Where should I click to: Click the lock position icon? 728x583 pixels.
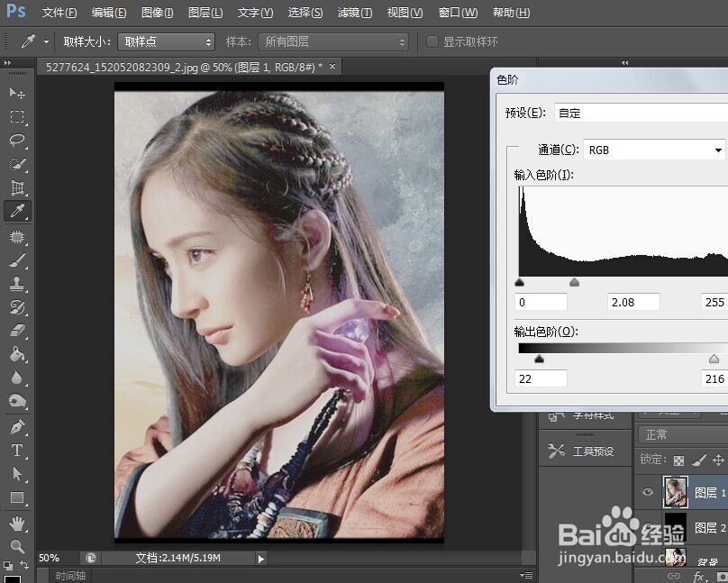tap(718, 460)
